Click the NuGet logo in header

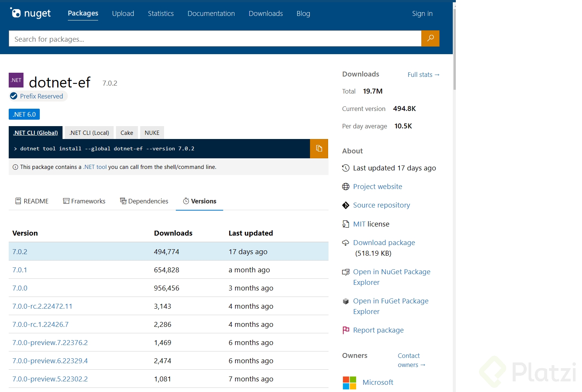pos(30,13)
